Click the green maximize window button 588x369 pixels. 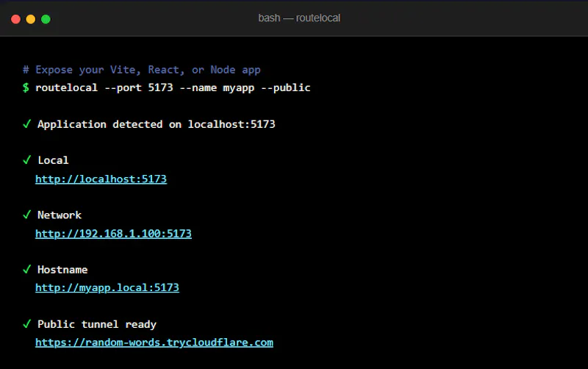tap(46, 19)
